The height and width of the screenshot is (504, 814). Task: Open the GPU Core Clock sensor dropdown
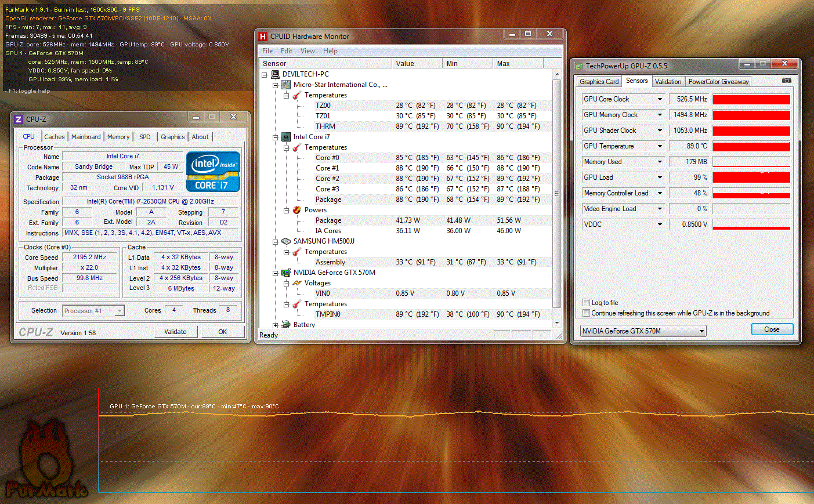point(660,99)
